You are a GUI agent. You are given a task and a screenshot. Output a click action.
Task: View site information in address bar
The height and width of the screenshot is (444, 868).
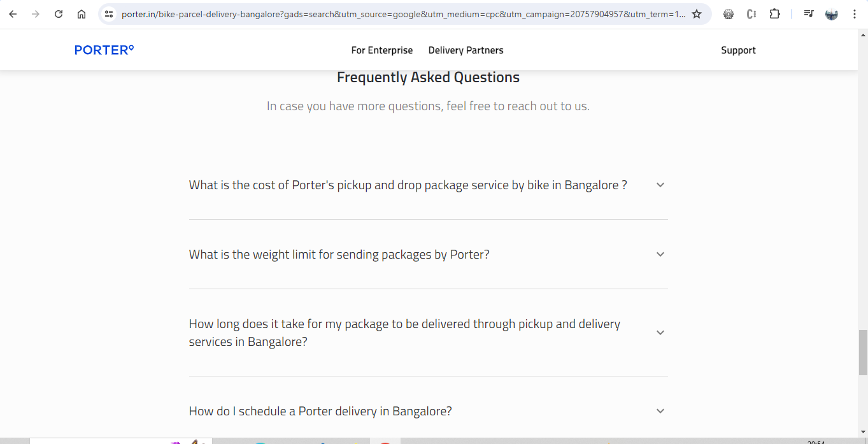[109, 14]
